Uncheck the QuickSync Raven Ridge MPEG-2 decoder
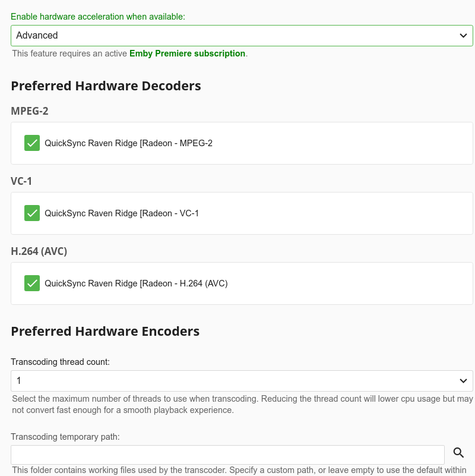 click(32, 143)
